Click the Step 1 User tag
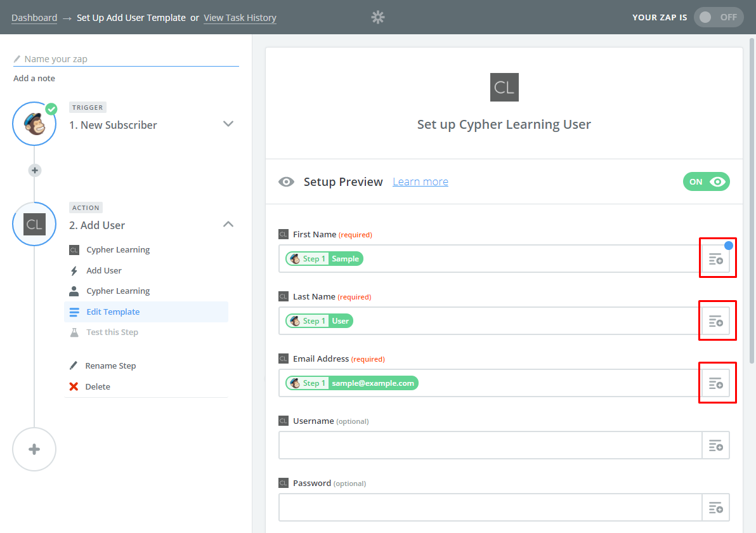Image resolution: width=756 pixels, height=533 pixels. click(x=319, y=321)
